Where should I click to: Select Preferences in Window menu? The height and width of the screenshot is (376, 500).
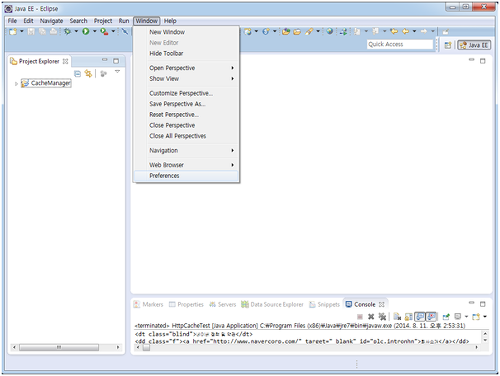tap(187, 176)
